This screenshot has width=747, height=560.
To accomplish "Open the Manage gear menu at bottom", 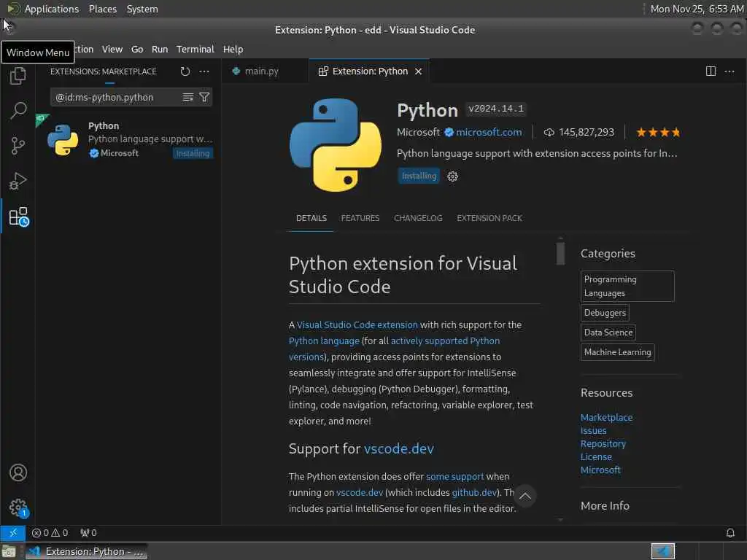I will tap(18, 507).
